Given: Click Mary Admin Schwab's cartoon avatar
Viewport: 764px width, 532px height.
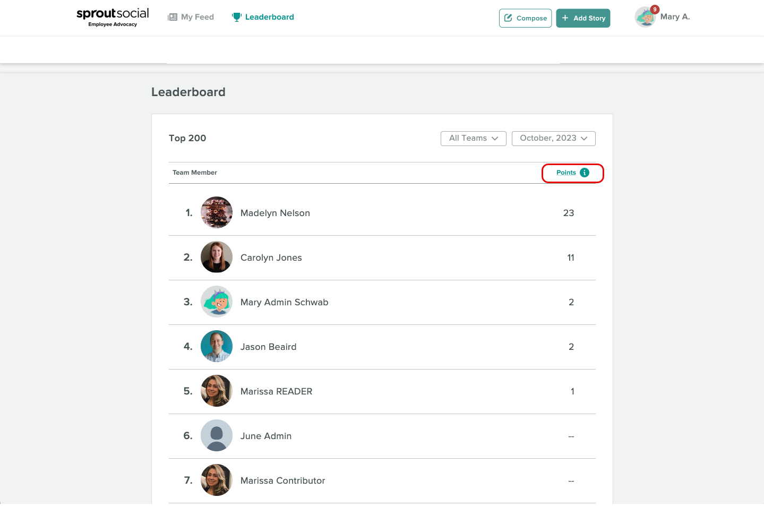Looking at the screenshot, I should [x=217, y=302].
